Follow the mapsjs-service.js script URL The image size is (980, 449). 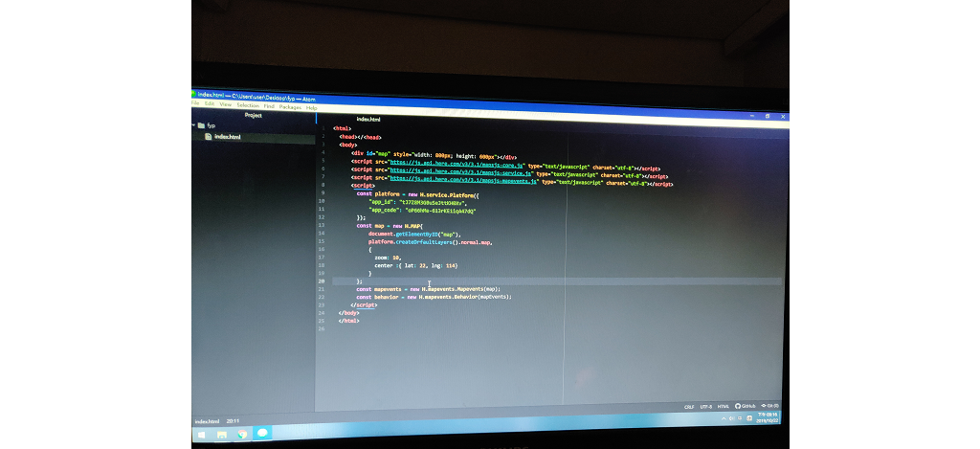(461, 171)
